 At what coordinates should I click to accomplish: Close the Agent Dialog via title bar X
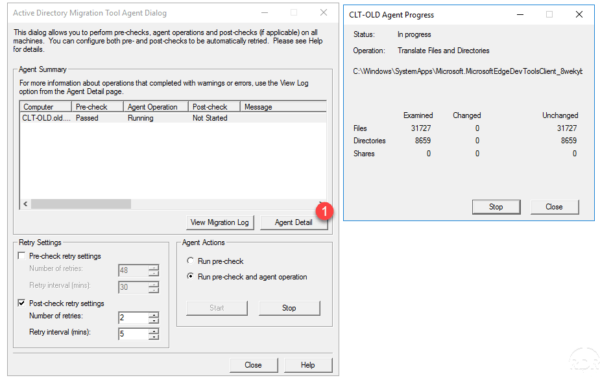click(x=323, y=13)
